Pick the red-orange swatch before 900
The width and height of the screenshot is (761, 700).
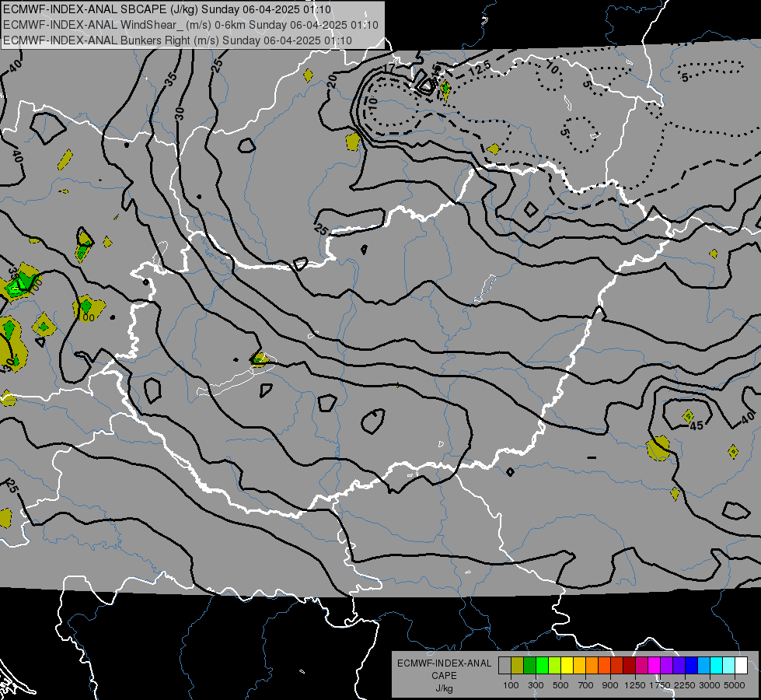point(605,666)
